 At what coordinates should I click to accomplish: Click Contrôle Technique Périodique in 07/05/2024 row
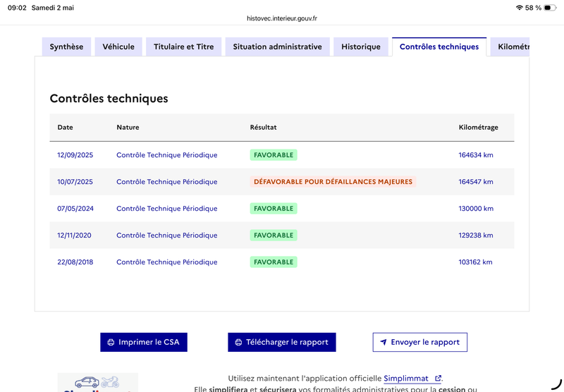(167, 209)
